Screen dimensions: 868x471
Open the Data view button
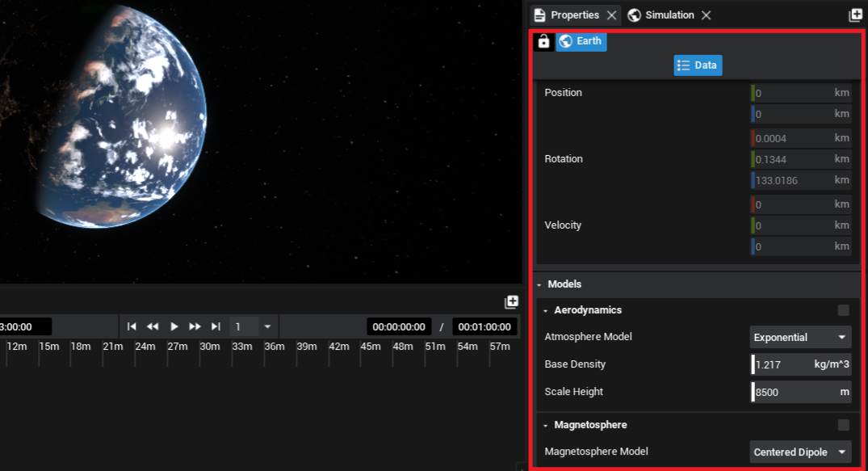(x=698, y=65)
